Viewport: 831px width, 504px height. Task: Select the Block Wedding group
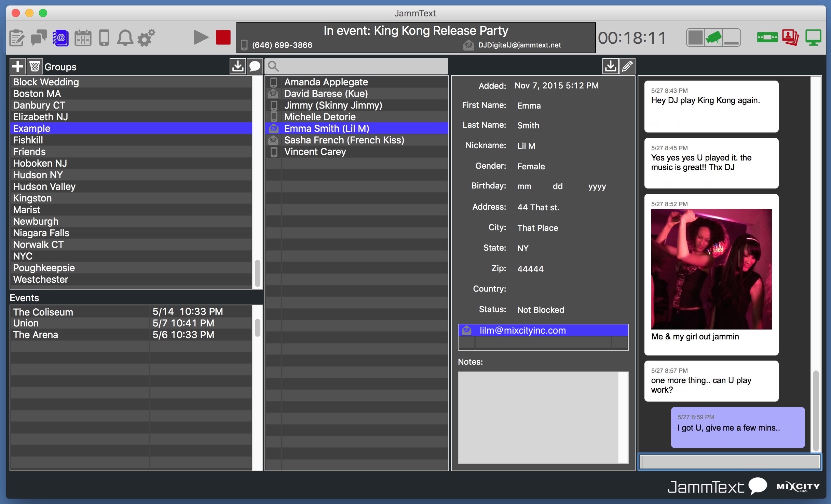[x=131, y=82]
